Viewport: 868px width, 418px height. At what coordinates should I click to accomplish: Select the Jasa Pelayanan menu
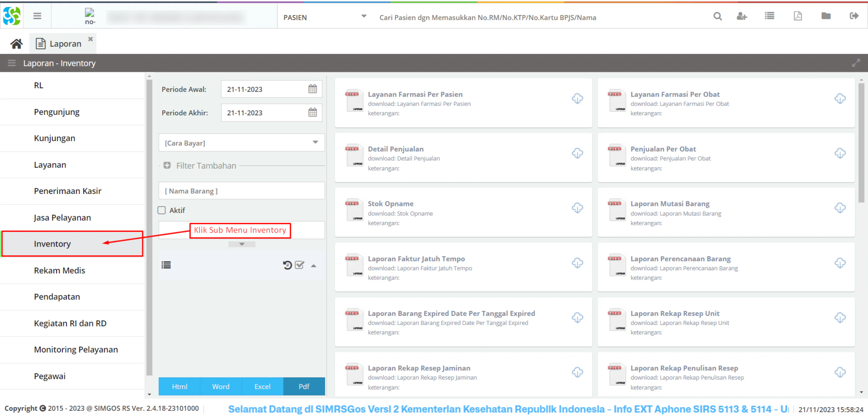(72, 218)
